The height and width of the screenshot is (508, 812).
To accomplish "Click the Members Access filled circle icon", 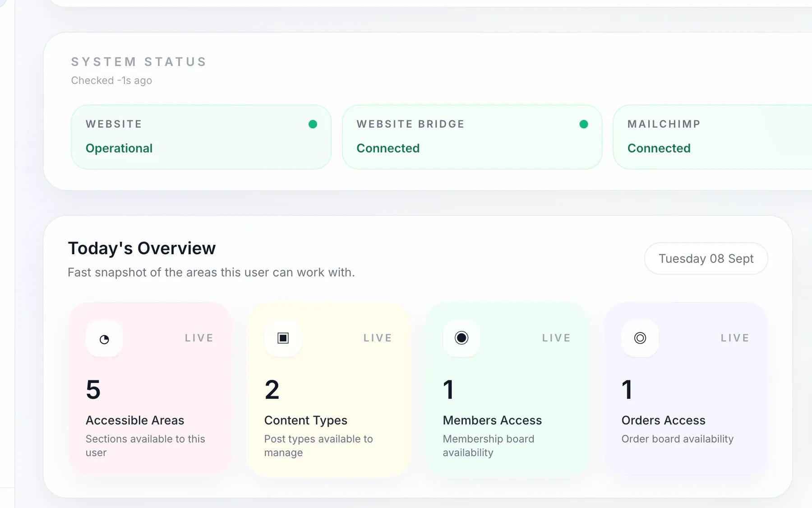I will 461,338.
